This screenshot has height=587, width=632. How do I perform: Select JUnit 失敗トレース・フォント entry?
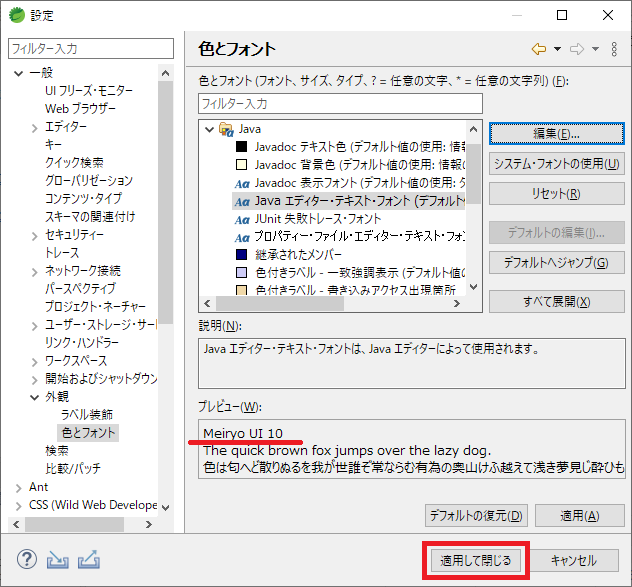pyautogui.click(x=318, y=219)
